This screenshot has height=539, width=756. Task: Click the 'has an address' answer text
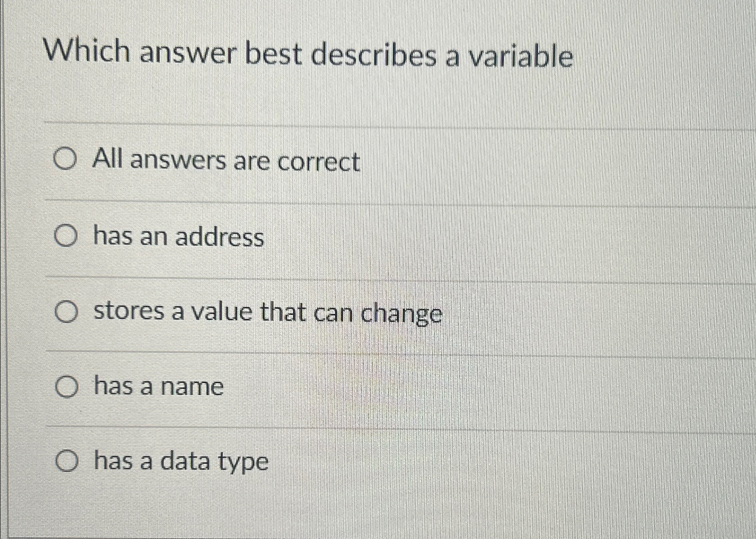click(x=177, y=237)
